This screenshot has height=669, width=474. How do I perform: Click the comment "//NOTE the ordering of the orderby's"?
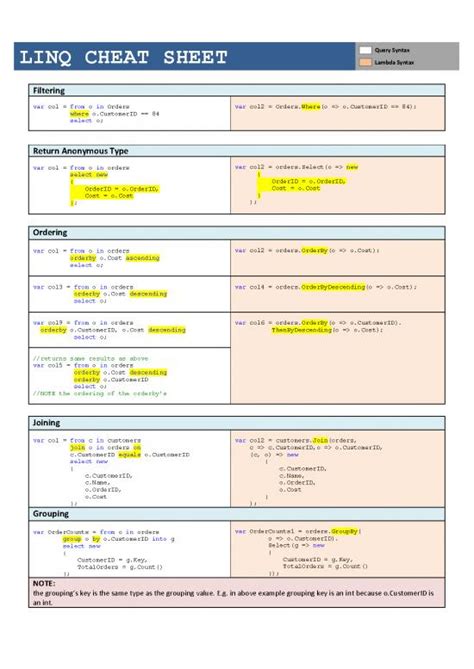click(x=100, y=393)
